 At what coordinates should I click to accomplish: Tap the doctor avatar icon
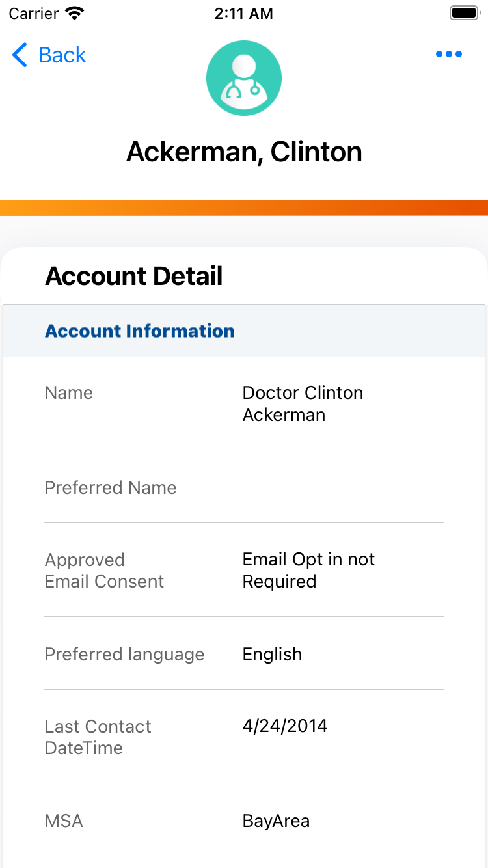click(x=244, y=78)
